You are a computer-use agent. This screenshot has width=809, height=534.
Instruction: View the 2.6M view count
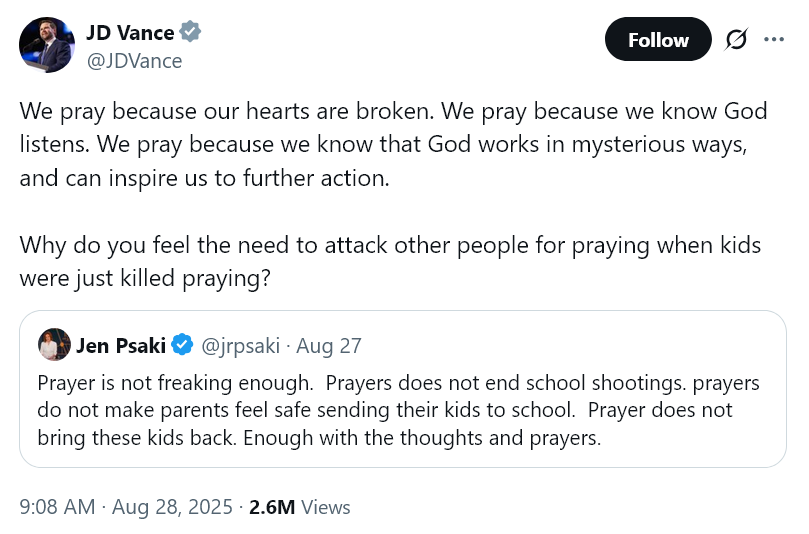pyautogui.click(x=272, y=507)
